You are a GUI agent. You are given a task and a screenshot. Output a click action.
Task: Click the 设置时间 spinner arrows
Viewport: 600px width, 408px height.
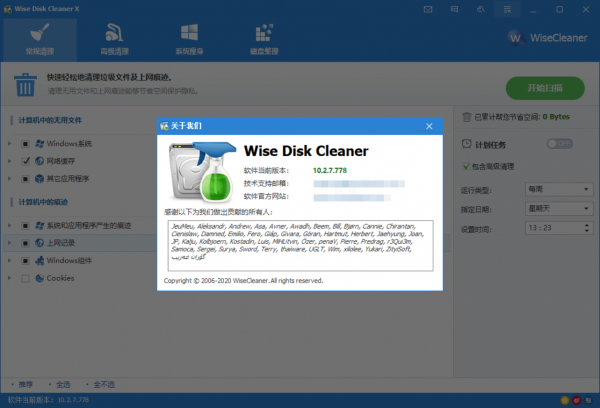click(x=587, y=228)
